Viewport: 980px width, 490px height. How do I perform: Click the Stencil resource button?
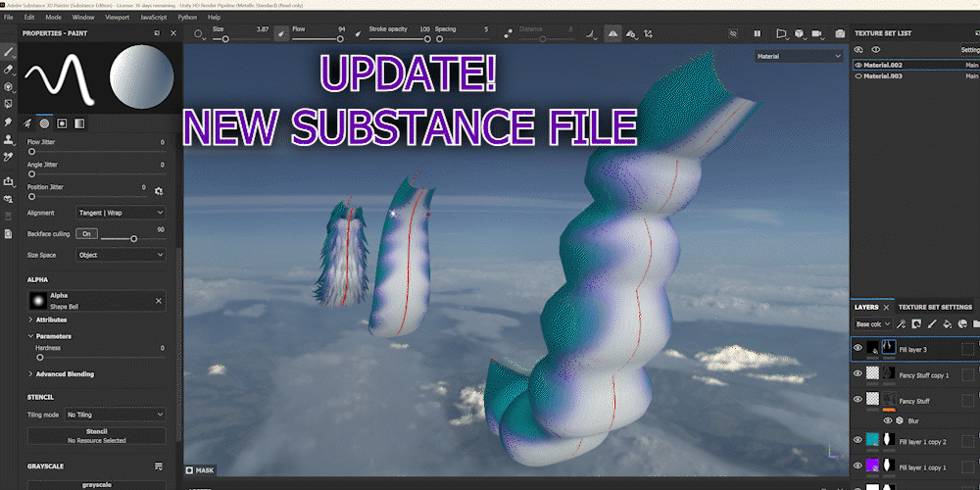pos(96,436)
